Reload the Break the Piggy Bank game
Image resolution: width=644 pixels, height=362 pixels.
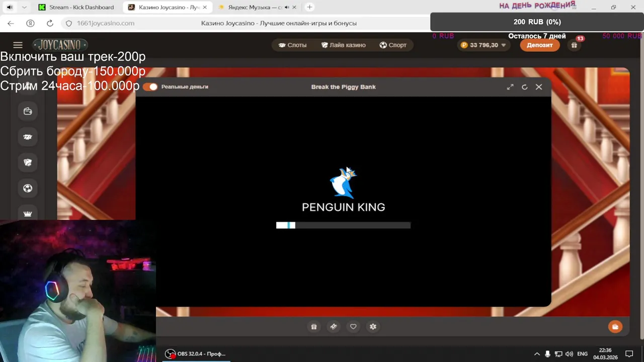(524, 87)
